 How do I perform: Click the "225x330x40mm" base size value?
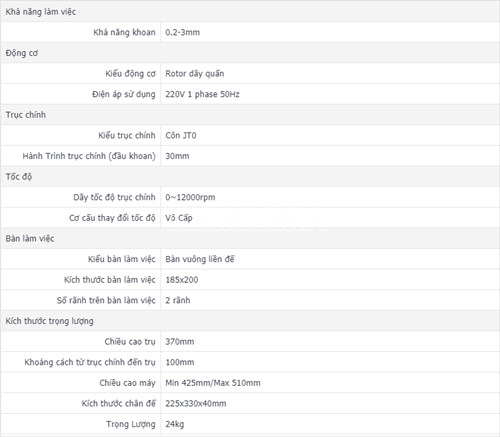point(196,403)
